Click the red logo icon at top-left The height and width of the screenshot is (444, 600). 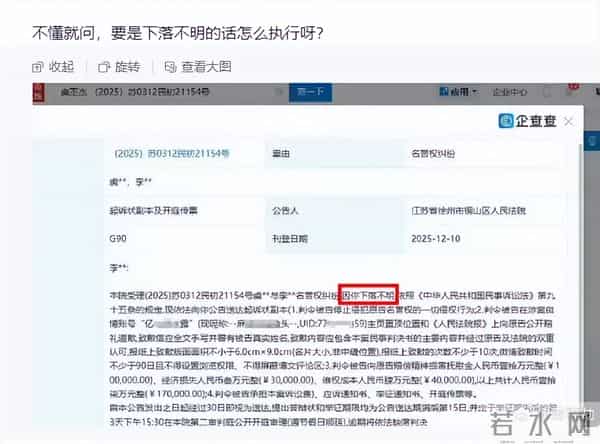[x=39, y=93]
